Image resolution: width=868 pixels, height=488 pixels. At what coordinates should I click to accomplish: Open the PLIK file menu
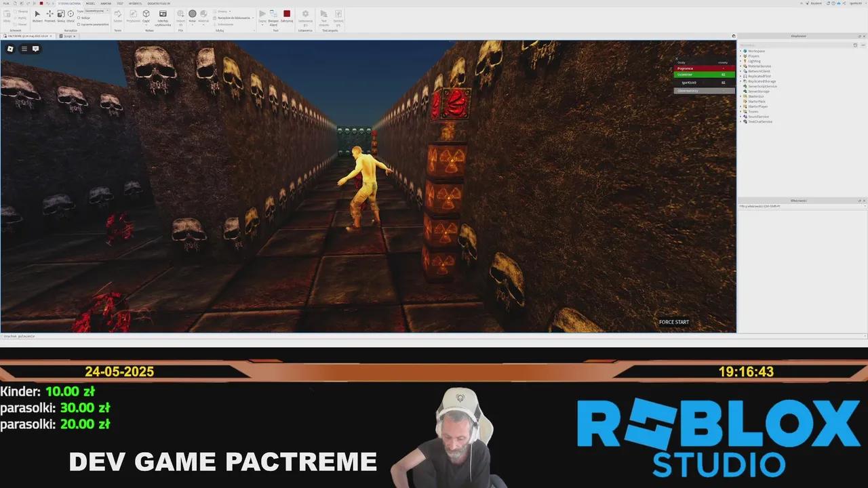click(x=6, y=3)
